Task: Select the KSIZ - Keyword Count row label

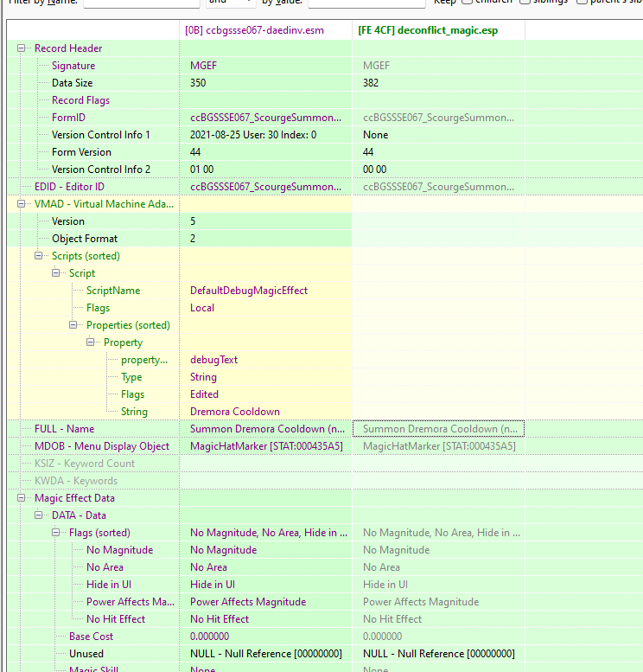Action: click(85, 464)
